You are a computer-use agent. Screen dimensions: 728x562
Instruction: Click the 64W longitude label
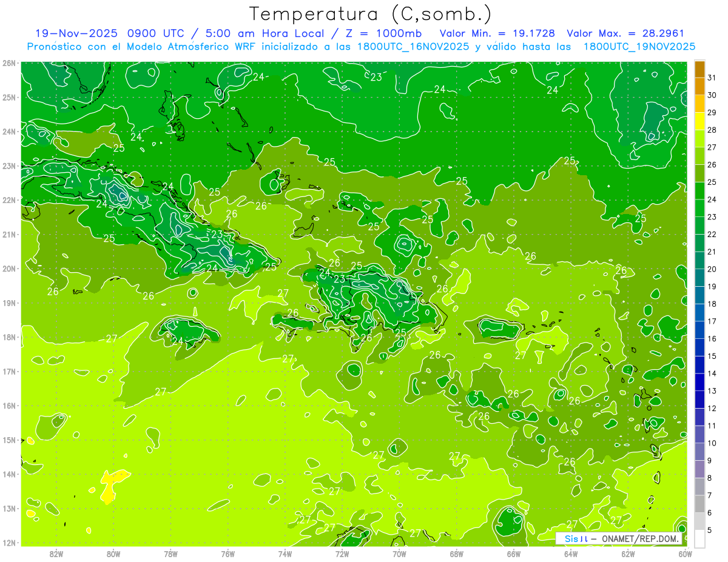[x=571, y=553]
